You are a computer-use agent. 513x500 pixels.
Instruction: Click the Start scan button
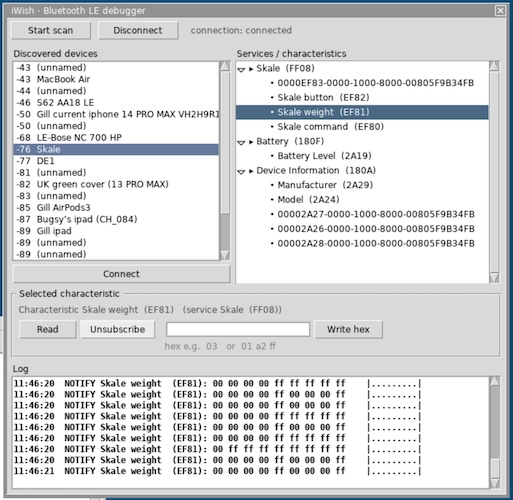(x=51, y=30)
